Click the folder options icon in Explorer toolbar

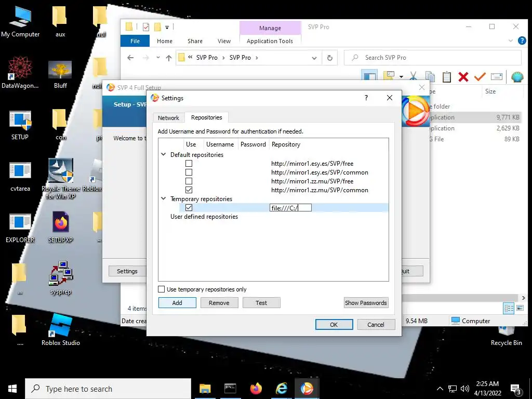point(389,76)
